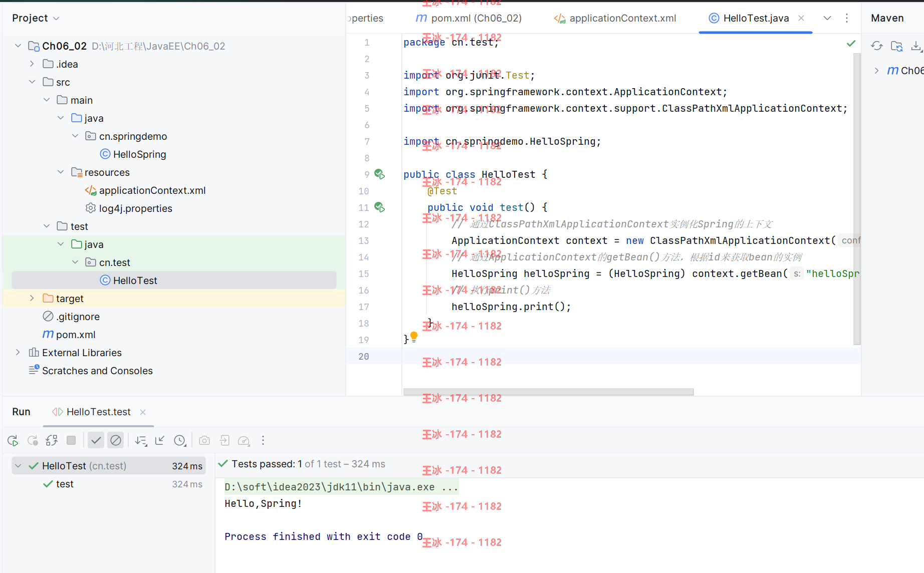Click the Collapse All tests icon
This screenshot has height=573, width=924.
coord(160,441)
